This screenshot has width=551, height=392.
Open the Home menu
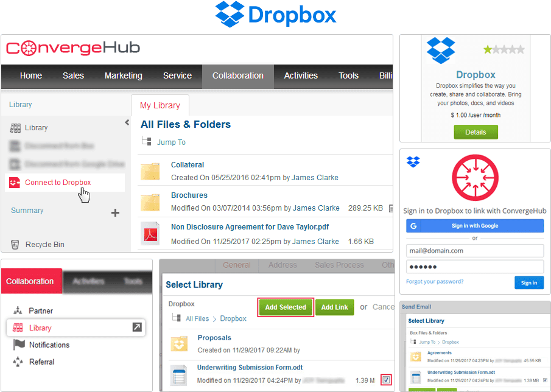tap(31, 75)
